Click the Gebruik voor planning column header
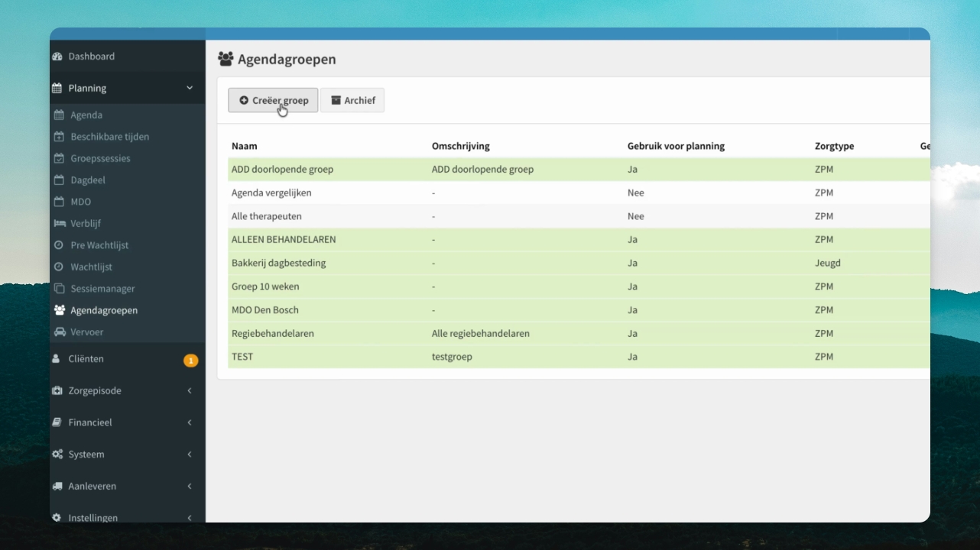This screenshot has height=550, width=980. click(x=676, y=146)
